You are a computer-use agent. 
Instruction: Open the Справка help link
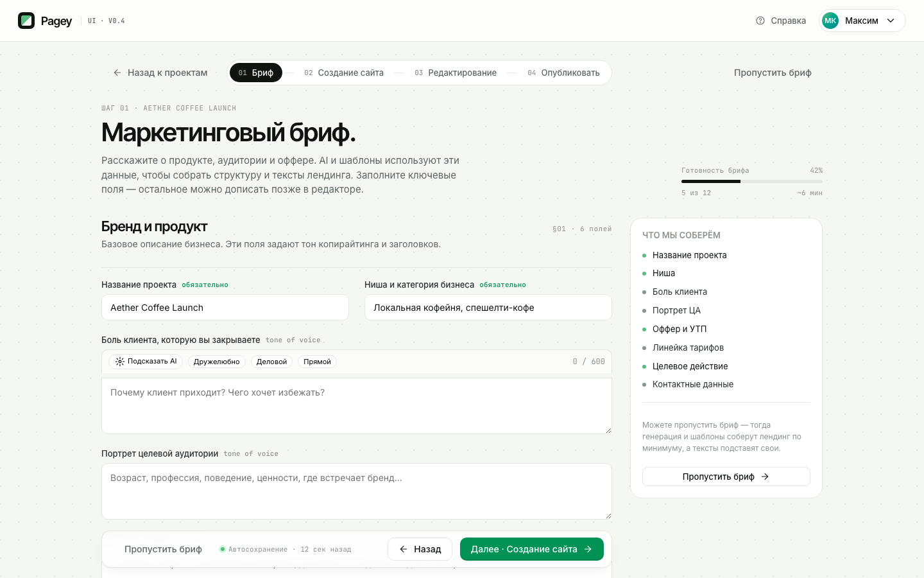tap(781, 21)
